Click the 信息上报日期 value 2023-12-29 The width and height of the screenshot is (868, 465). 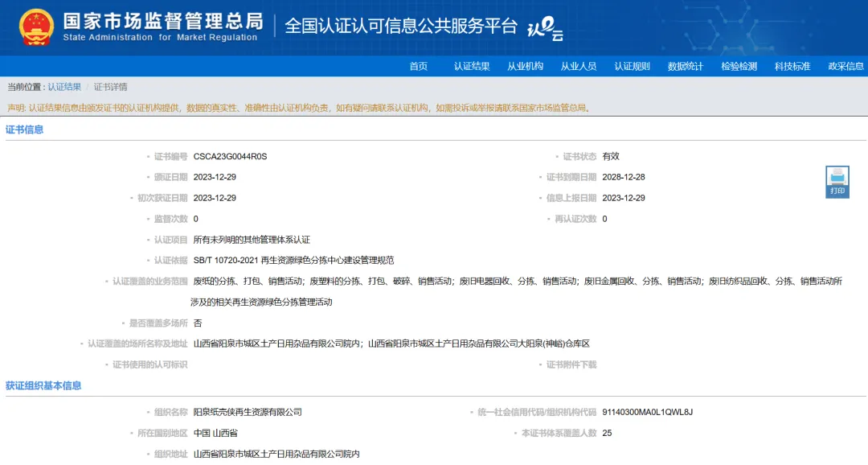point(624,199)
